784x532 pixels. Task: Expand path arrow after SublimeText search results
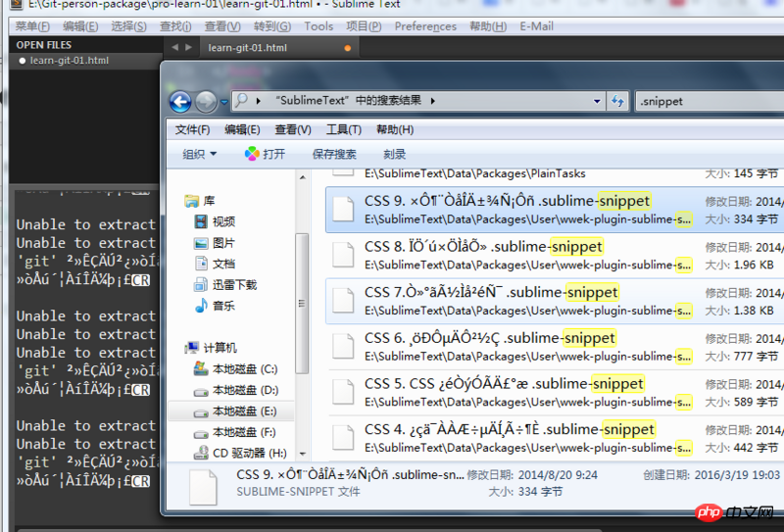coord(433,101)
